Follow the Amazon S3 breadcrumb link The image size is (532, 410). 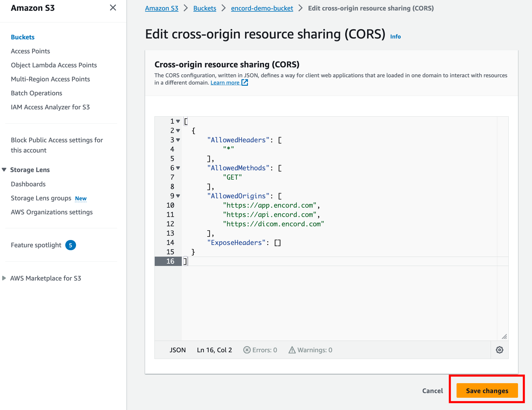click(x=162, y=8)
